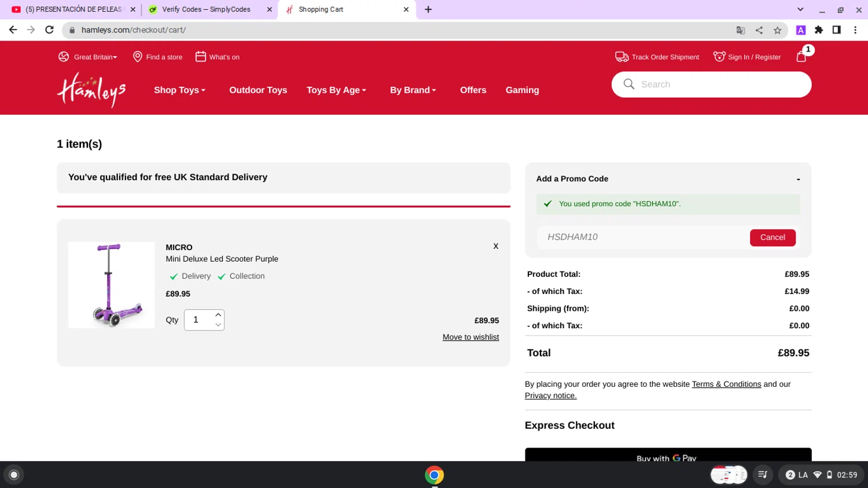This screenshot has width=868, height=488.
Task: Remove scooter from cart with X
Action: 495,246
